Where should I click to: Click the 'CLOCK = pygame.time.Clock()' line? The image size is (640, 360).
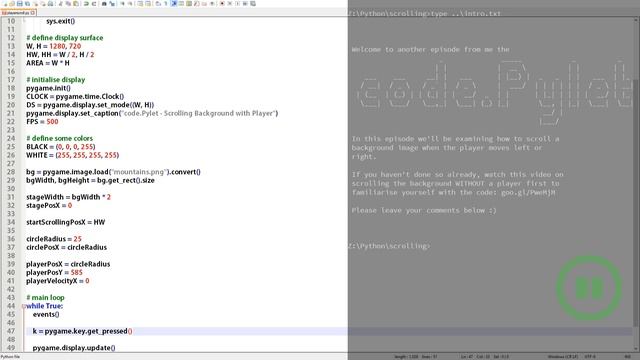pos(75,96)
